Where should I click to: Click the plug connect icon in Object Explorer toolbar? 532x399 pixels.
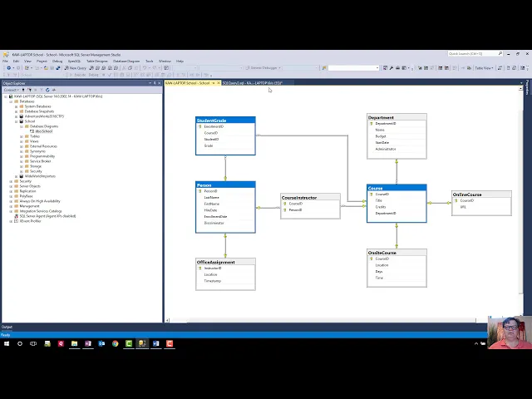[x=23, y=90]
